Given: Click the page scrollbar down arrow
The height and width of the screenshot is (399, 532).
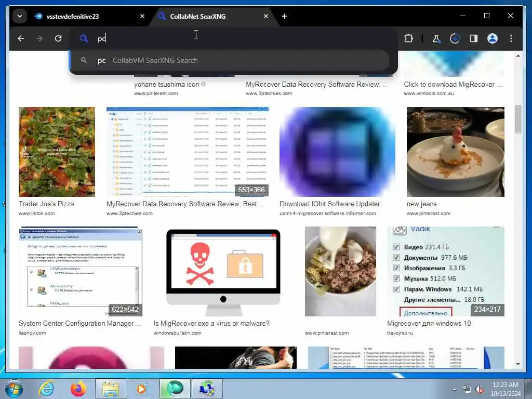Looking at the screenshot, I should pos(518,364).
